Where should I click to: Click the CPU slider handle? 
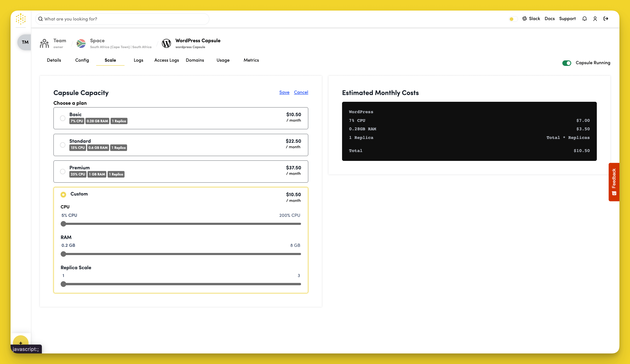[x=63, y=224]
